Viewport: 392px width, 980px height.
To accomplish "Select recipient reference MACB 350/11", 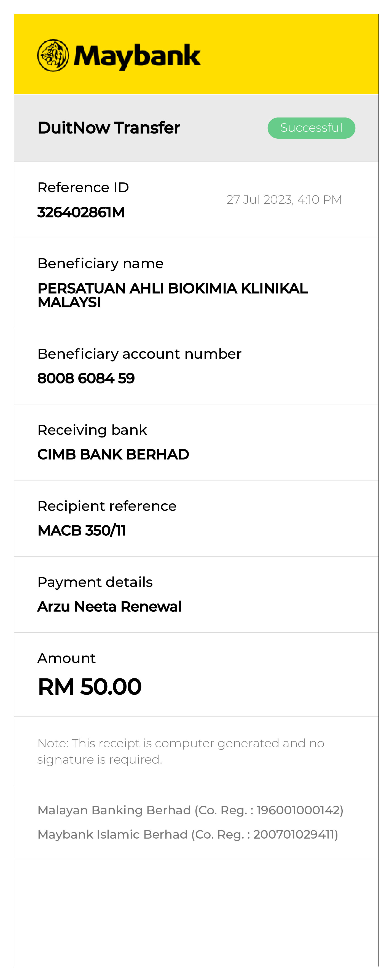I will coord(82,530).
